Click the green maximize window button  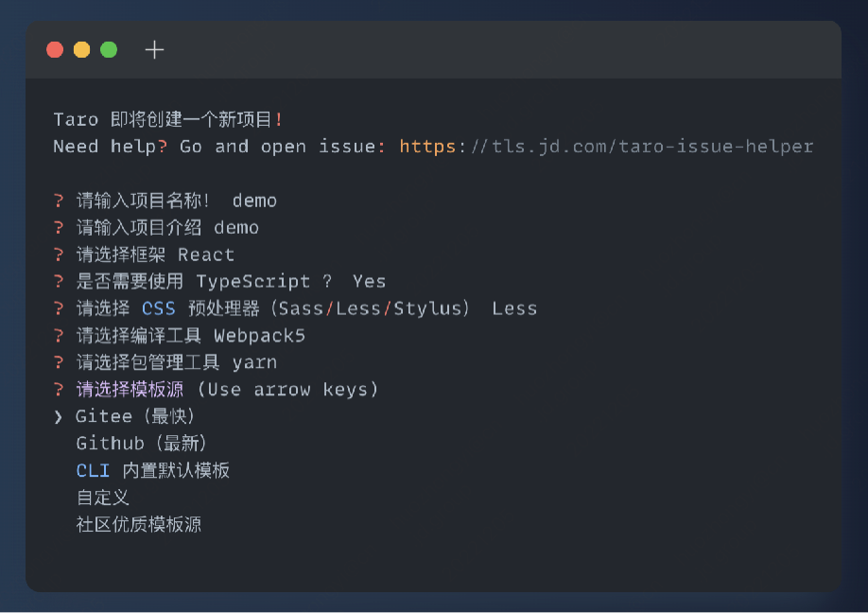click(x=109, y=50)
